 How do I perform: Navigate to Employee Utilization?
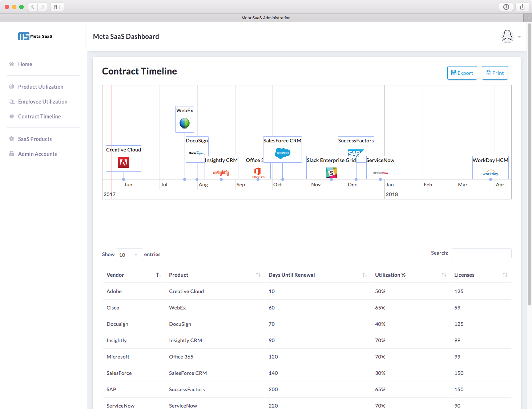click(43, 101)
